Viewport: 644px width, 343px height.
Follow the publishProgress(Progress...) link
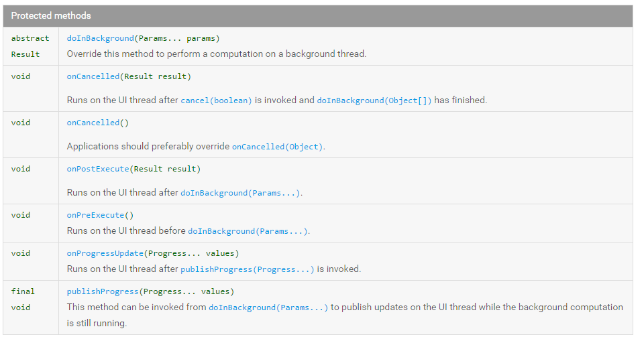click(247, 269)
